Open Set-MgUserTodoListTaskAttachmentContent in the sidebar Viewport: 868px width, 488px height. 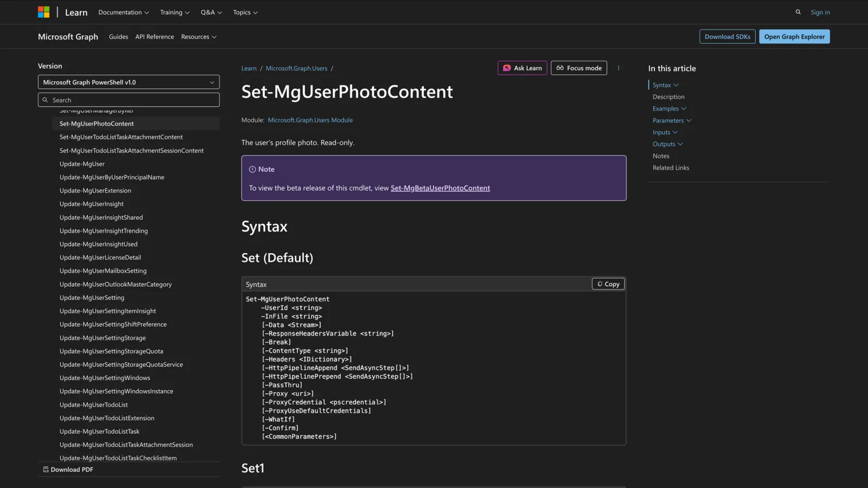coord(121,137)
